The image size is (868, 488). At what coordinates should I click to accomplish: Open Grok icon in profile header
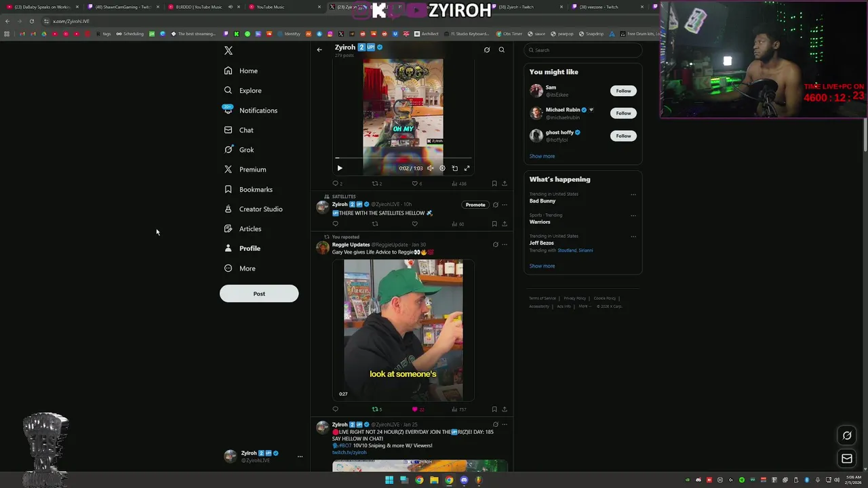point(487,49)
